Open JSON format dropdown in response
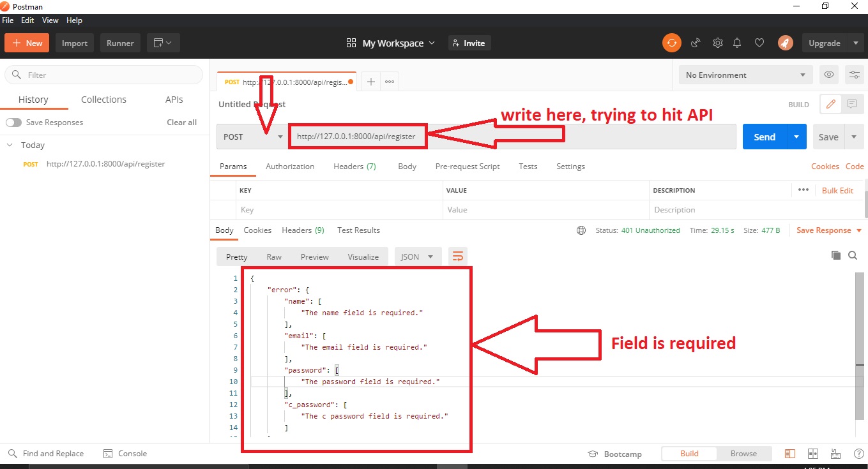The image size is (868, 469). [x=417, y=257]
